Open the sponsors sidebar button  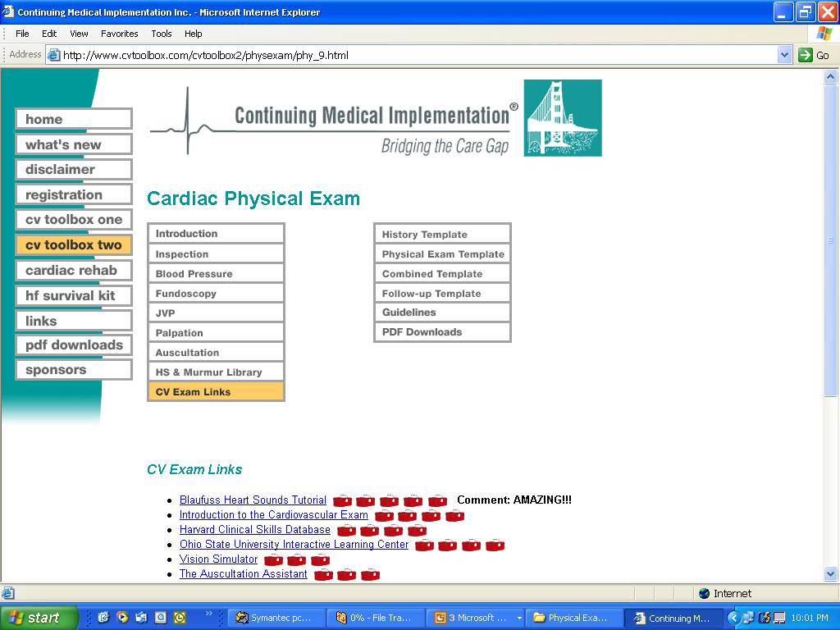[x=73, y=370]
